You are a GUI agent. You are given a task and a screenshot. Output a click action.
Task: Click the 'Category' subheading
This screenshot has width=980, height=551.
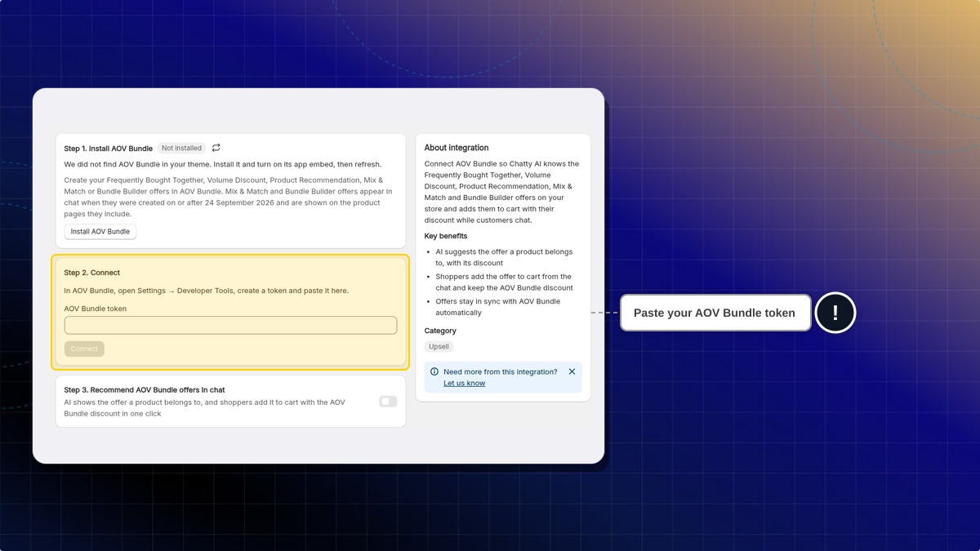440,331
